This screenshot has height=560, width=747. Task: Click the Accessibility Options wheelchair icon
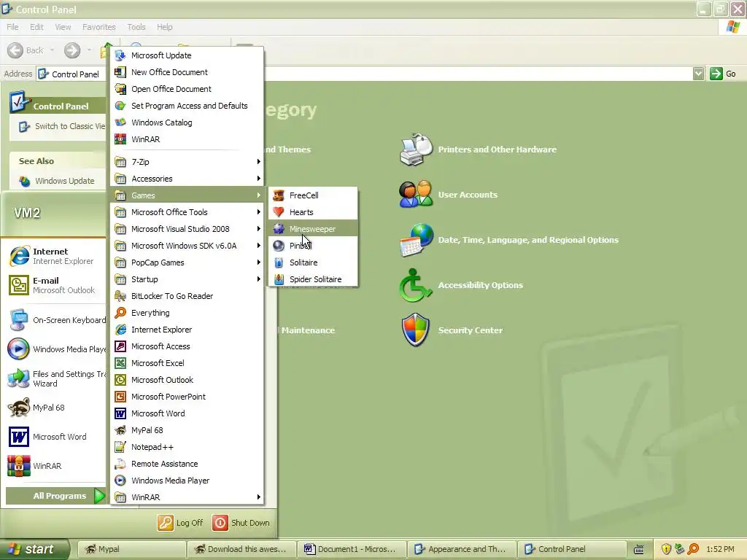point(415,285)
